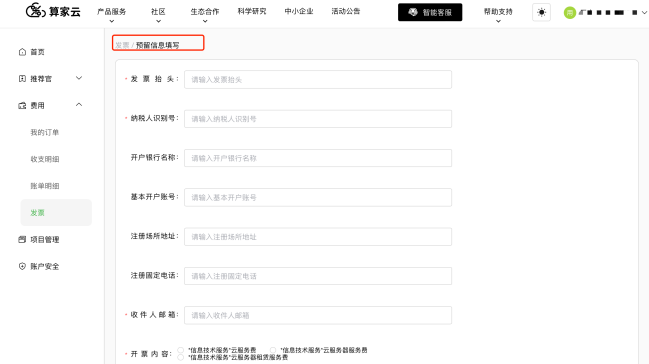The image size is (649, 364).
Task: Select the "信息技术服务"云服务器租赁服务费 radio option
Action: pos(180,357)
